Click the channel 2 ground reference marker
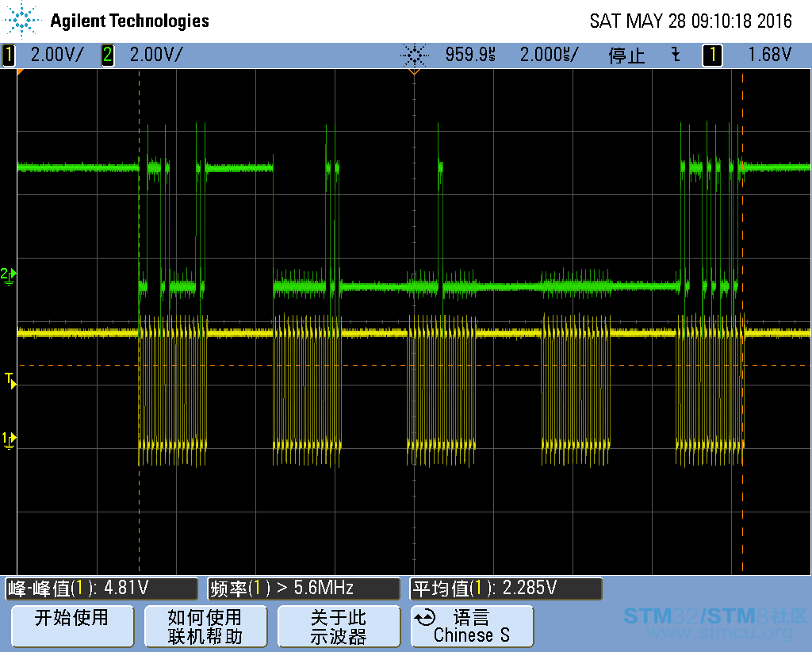The image size is (812, 652). click(8, 275)
